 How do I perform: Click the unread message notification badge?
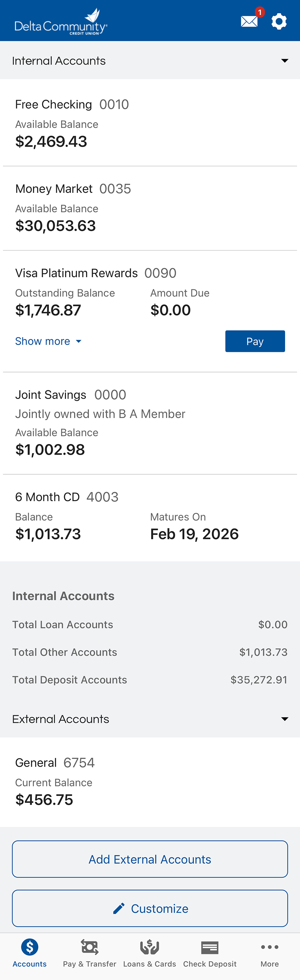tap(260, 12)
